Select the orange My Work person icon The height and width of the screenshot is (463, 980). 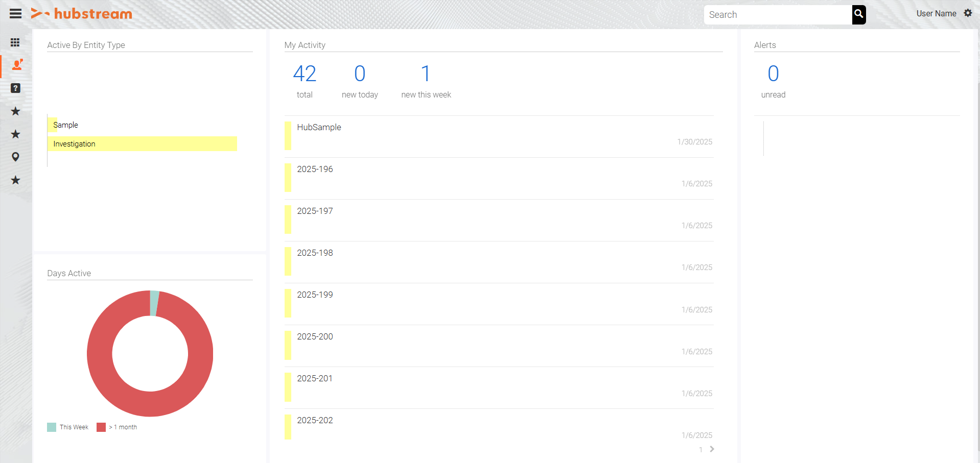click(17, 65)
